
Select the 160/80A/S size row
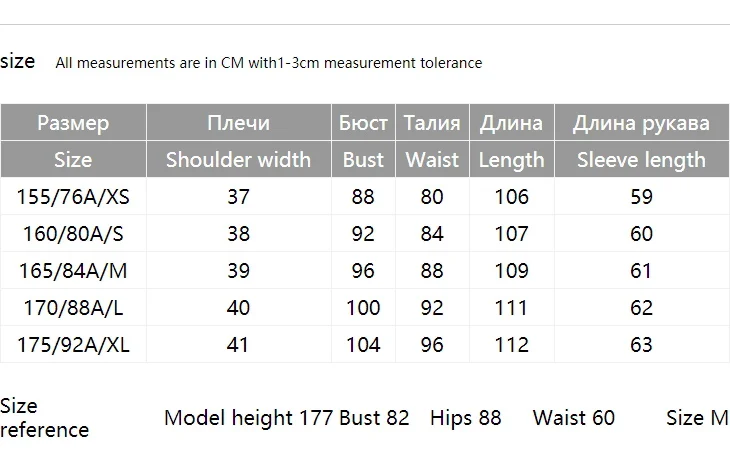pyautogui.click(x=73, y=234)
